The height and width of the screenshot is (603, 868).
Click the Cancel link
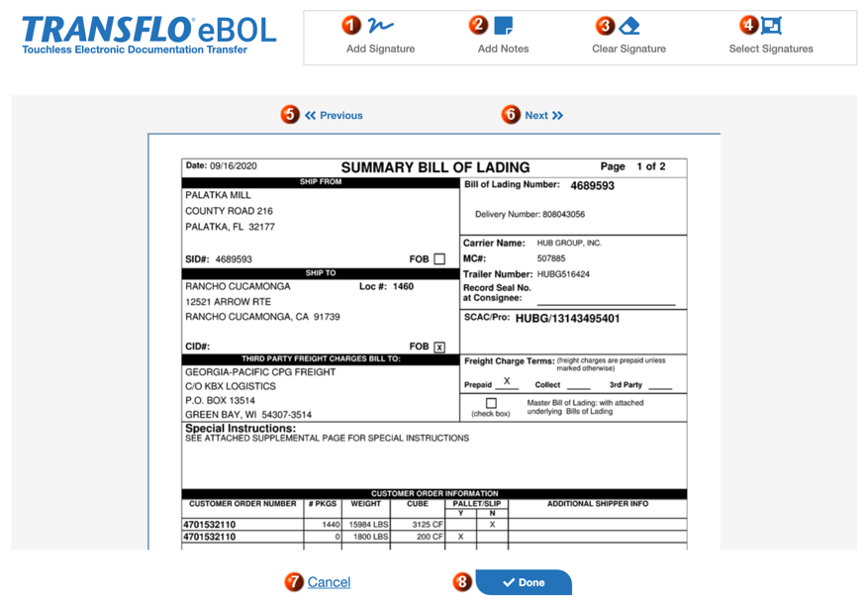[329, 582]
